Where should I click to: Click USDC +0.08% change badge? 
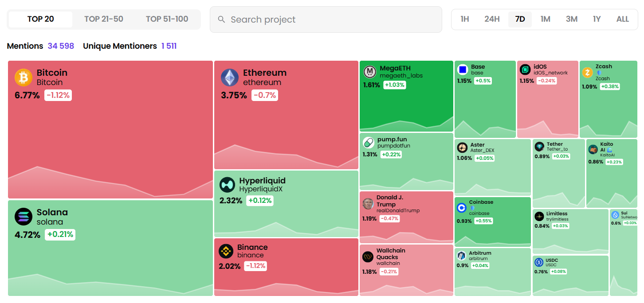click(559, 272)
